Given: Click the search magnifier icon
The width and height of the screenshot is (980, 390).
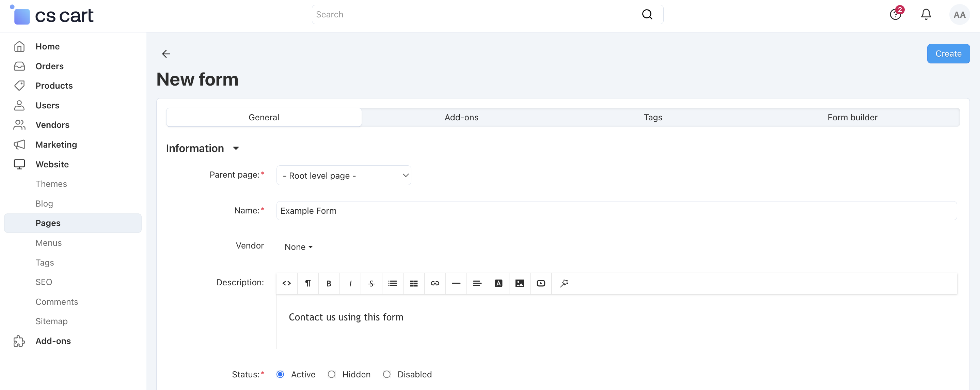Looking at the screenshot, I should (647, 14).
